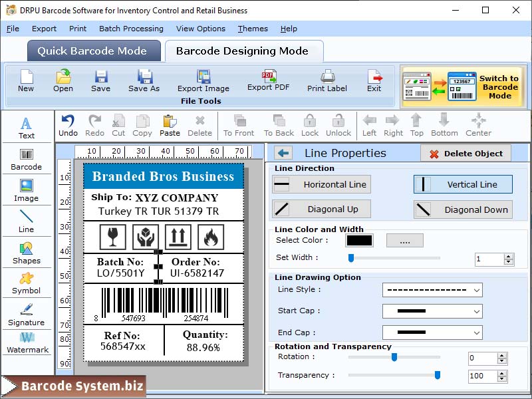Click the Transparency value spinner arrows

coord(502,376)
